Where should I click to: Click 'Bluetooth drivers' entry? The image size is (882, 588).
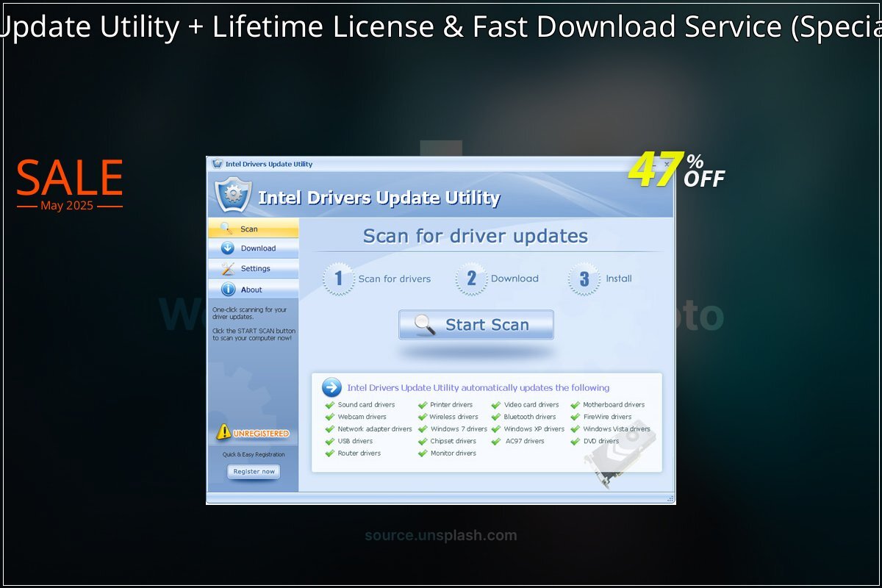[530, 417]
